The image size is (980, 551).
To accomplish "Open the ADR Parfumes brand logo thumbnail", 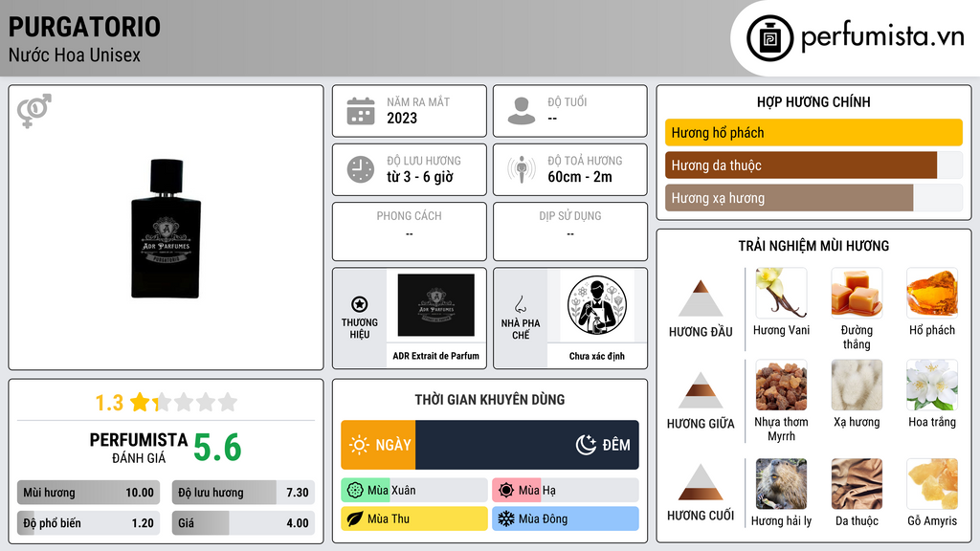I will [436, 305].
